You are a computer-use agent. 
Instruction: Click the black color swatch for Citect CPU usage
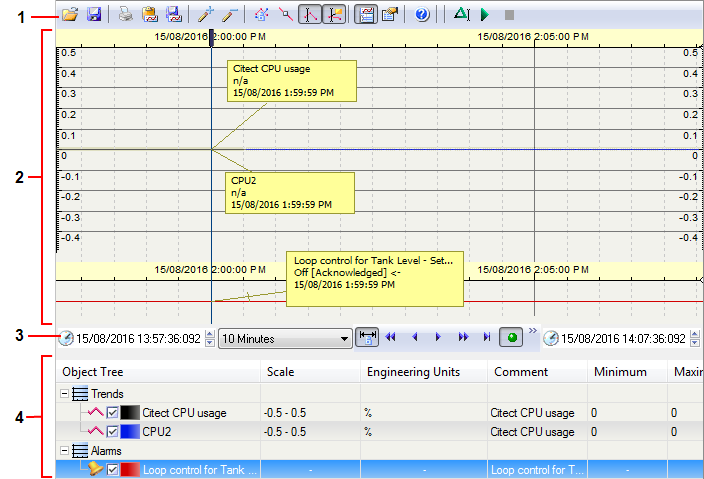tap(130, 412)
